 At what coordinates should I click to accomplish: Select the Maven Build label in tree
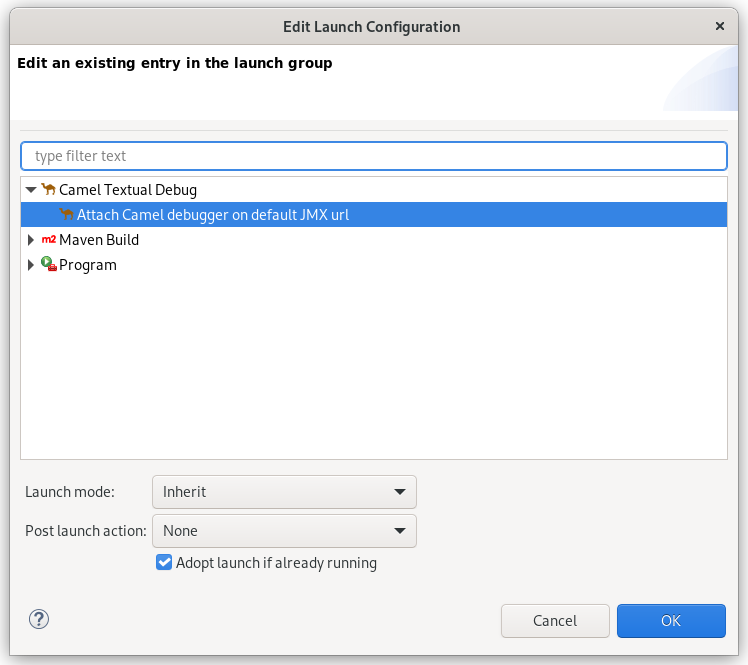(x=99, y=240)
